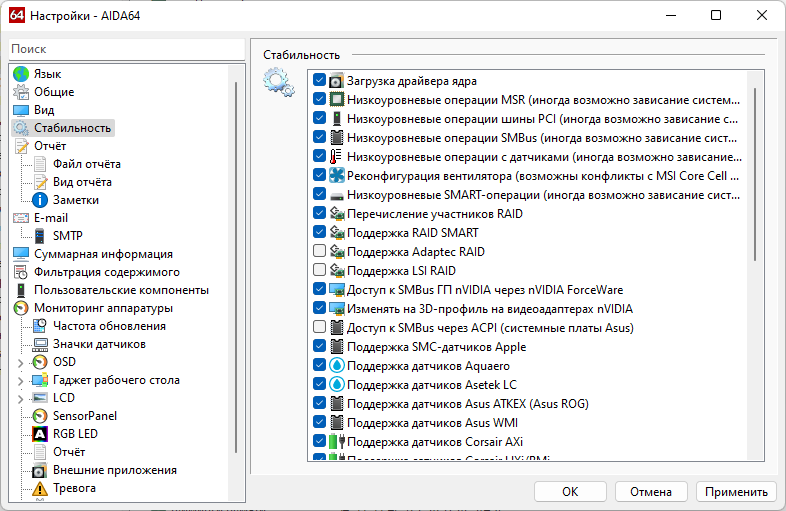
Task: Click the monitor icon beside Суммарная информация
Action: click(21, 254)
